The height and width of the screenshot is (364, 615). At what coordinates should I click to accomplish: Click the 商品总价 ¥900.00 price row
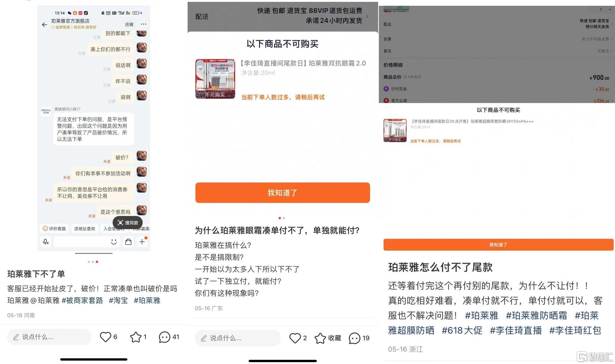(x=496, y=77)
